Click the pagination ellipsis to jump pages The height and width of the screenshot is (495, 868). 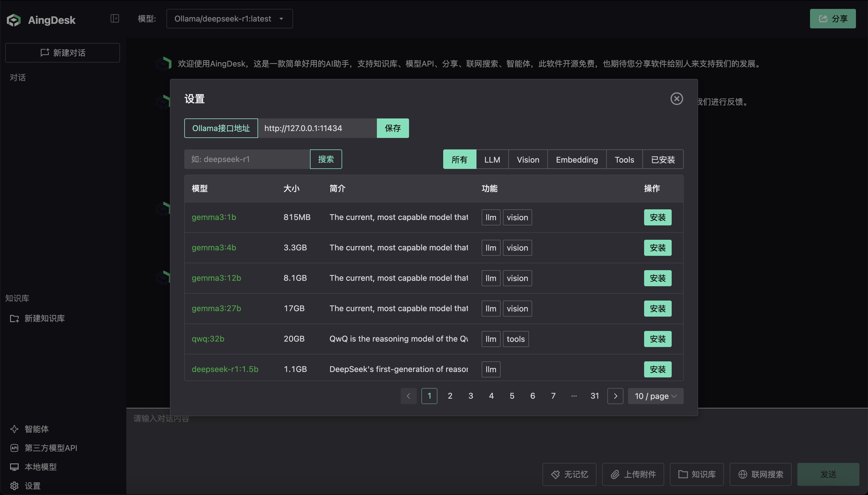point(574,396)
